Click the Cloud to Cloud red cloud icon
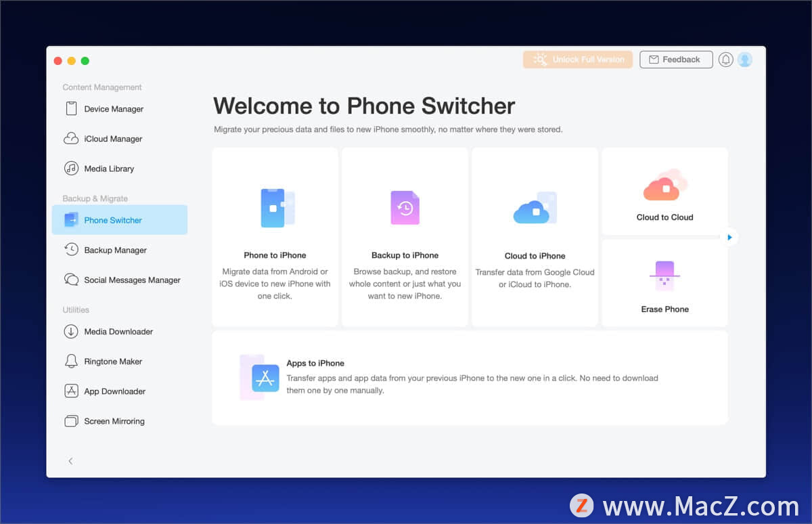This screenshot has width=812, height=524. (665, 185)
